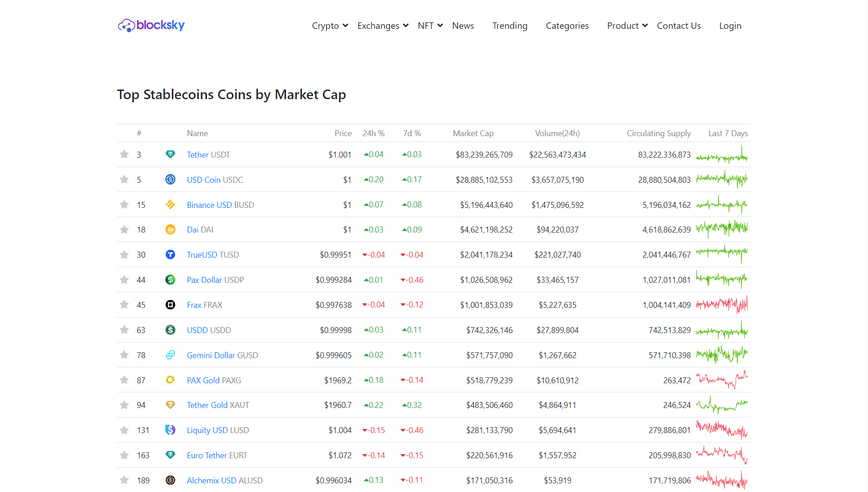
Task: View Frax 7-day sparkline chart
Action: tap(722, 305)
